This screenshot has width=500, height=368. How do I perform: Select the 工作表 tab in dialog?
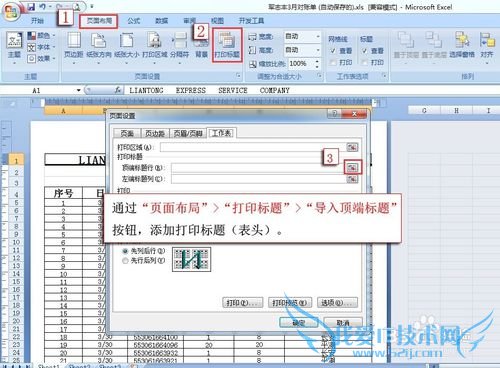coord(222,133)
